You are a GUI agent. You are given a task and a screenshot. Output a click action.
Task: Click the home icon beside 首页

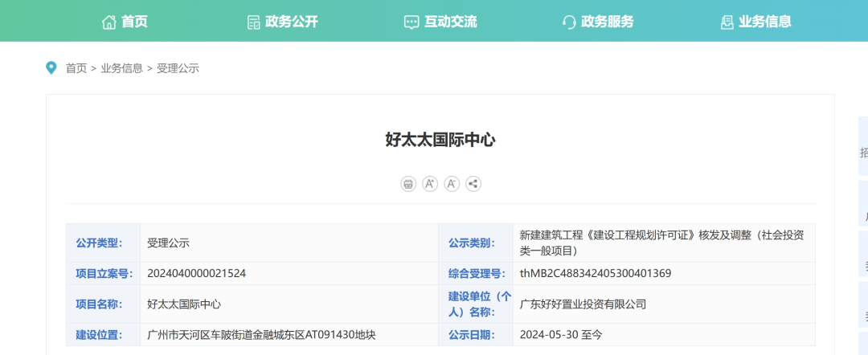[109, 22]
